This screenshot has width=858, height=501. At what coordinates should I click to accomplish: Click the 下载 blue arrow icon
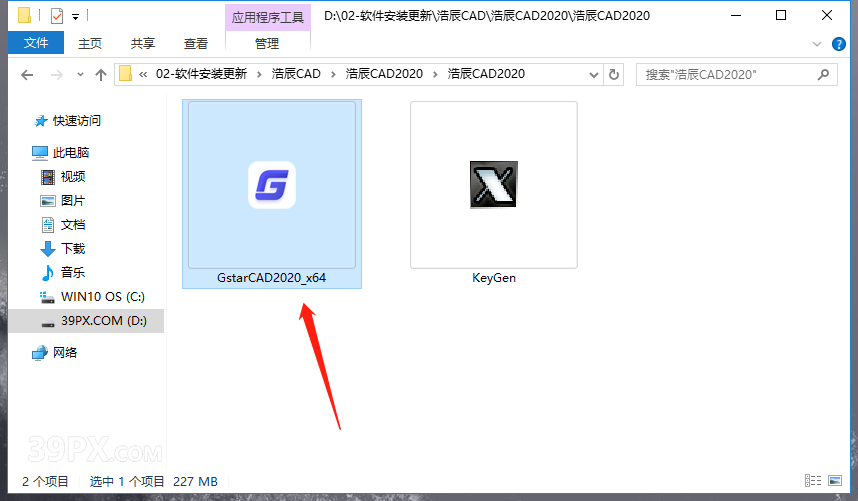coord(48,249)
